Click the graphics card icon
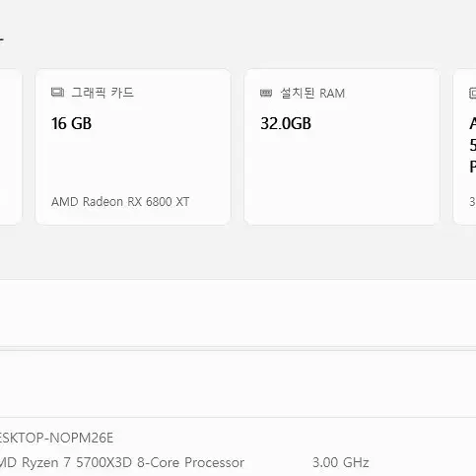 (x=57, y=93)
